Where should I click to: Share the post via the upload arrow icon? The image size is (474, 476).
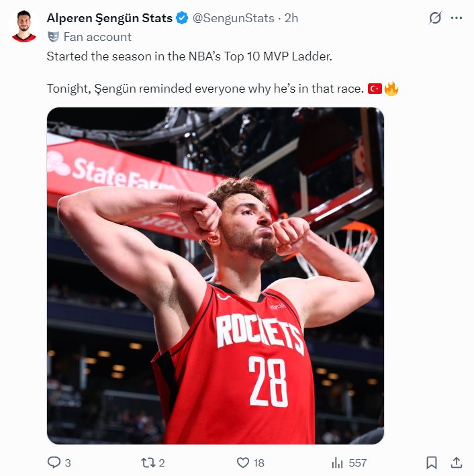click(456, 463)
